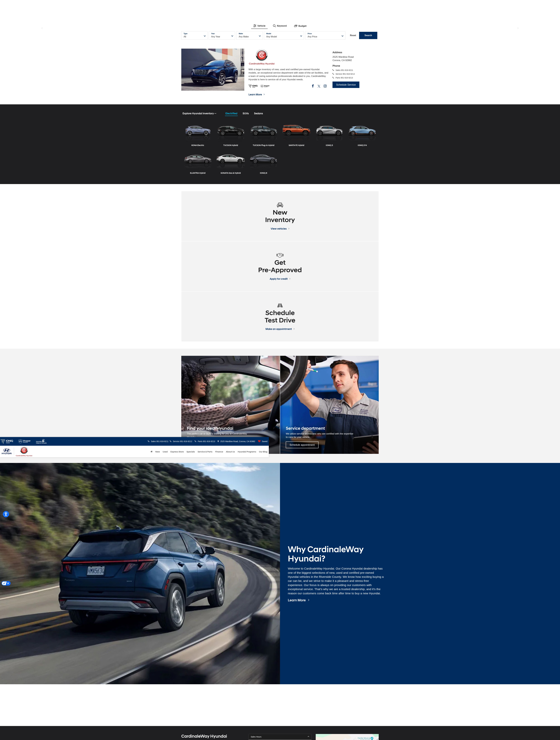The width and height of the screenshot is (560, 740).
Task: Open the Model dropdown
Action: pyautogui.click(x=284, y=35)
